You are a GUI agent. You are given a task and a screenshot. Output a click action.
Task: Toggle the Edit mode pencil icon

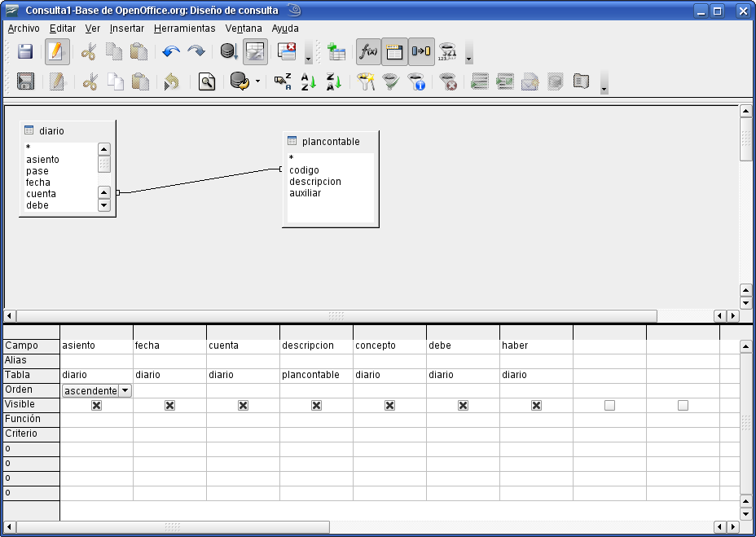[57, 51]
